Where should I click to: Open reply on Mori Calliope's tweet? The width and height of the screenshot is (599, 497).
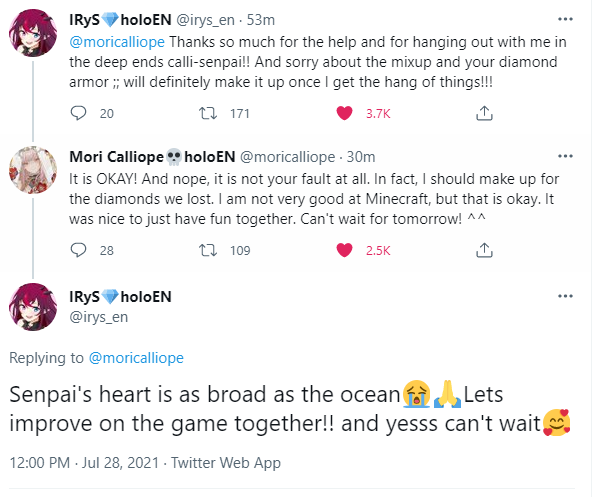(x=79, y=250)
